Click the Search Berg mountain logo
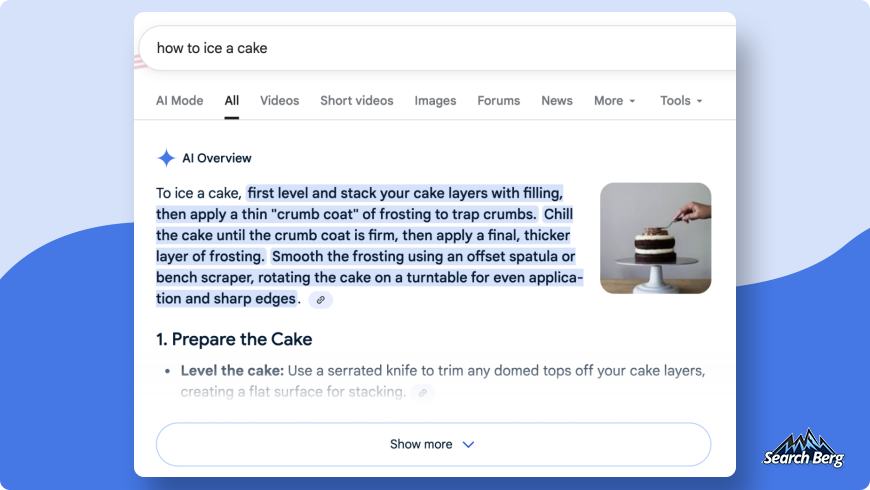Screen dimensions: 870x490 click(x=803, y=449)
